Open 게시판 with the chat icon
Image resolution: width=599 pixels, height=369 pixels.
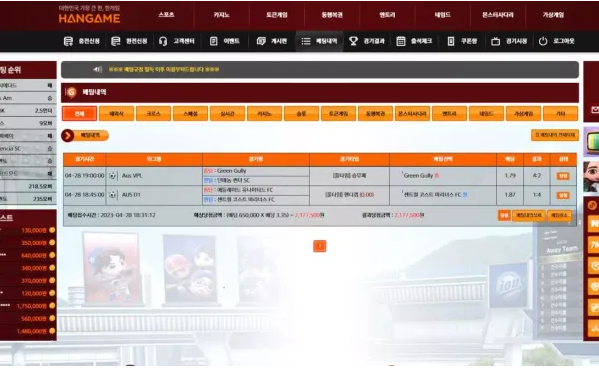pos(272,41)
